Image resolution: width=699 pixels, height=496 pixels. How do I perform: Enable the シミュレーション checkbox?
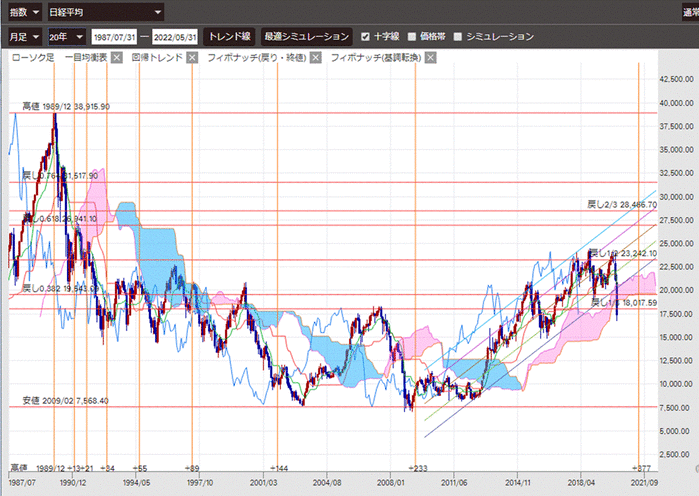click(x=458, y=37)
